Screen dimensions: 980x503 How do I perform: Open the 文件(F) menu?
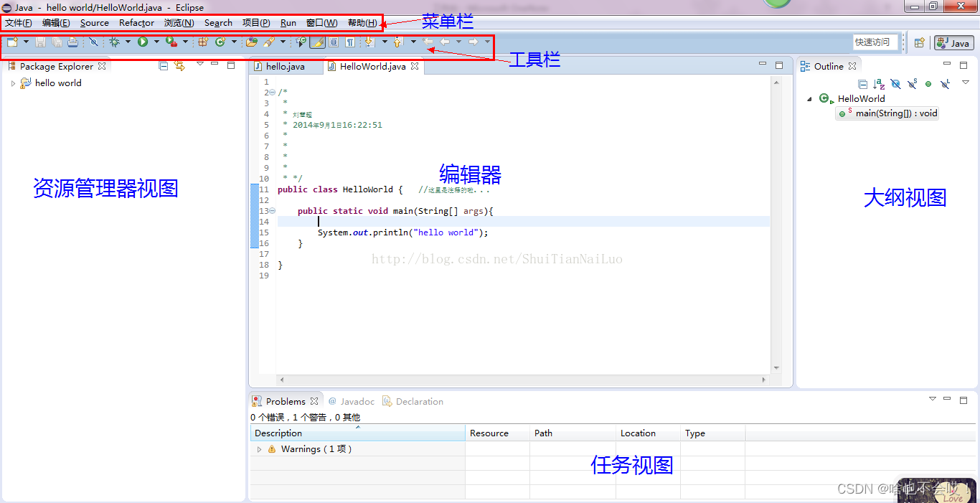19,23
